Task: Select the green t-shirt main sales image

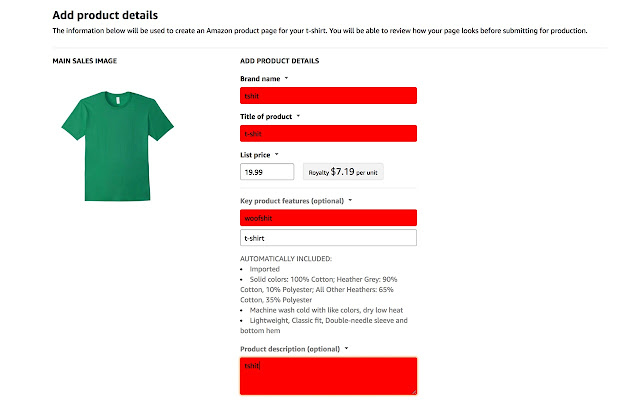Action: pyautogui.click(x=118, y=146)
